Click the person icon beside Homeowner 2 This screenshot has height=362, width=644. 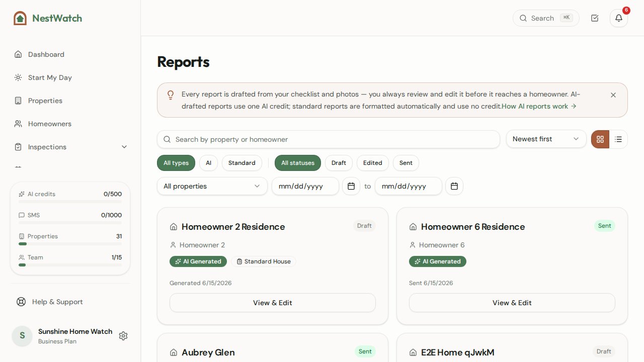tap(173, 245)
